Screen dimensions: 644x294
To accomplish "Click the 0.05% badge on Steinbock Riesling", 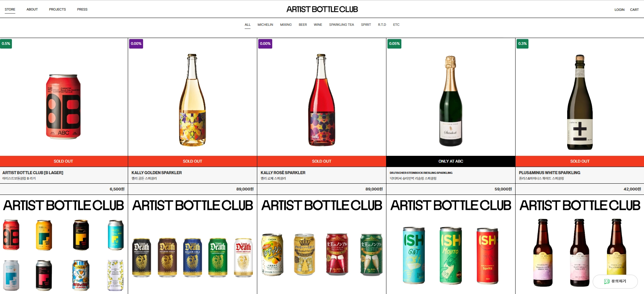I will coord(394,44).
